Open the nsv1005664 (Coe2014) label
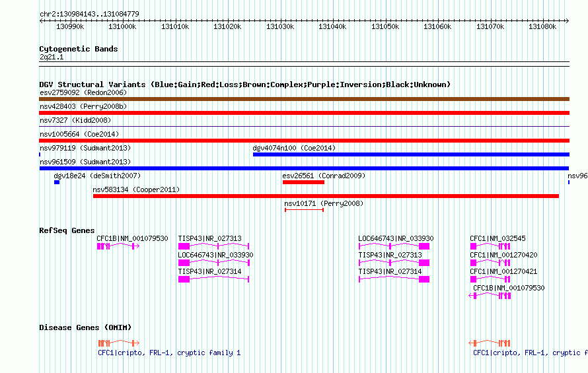 pyautogui.click(x=79, y=134)
